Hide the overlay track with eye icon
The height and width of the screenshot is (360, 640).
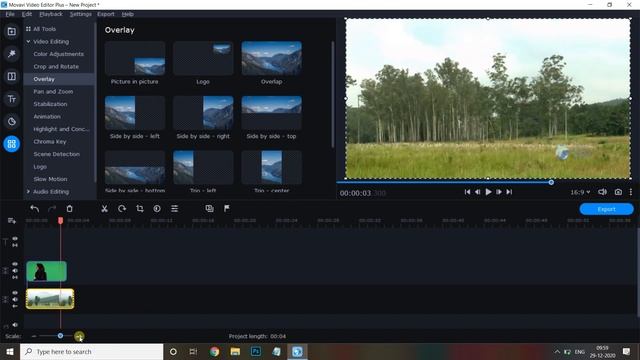[15, 264]
